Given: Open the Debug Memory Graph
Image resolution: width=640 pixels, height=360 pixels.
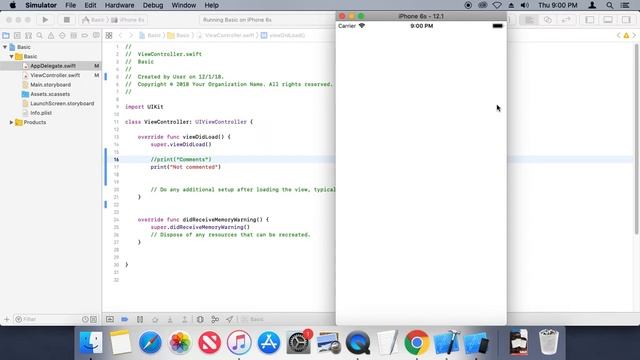Looking at the screenshot, I should click(x=215, y=319).
